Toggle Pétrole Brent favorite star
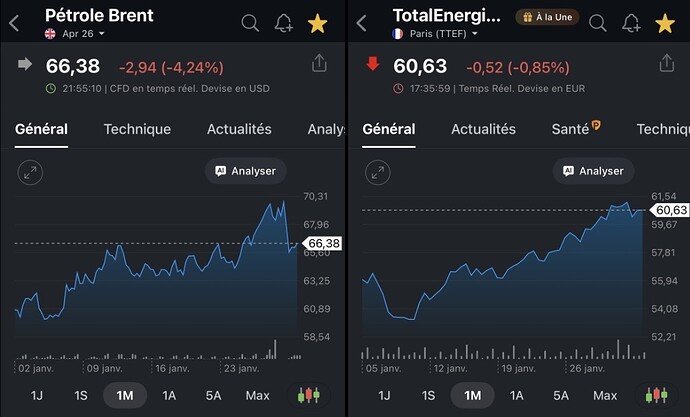This screenshot has height=417, width=690. click(319, 23)
